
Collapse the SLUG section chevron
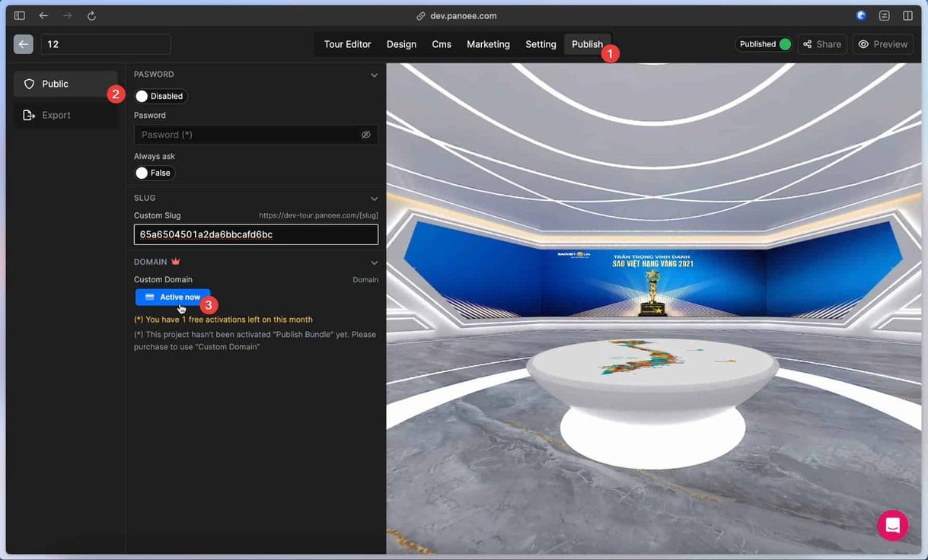[374, 199]
